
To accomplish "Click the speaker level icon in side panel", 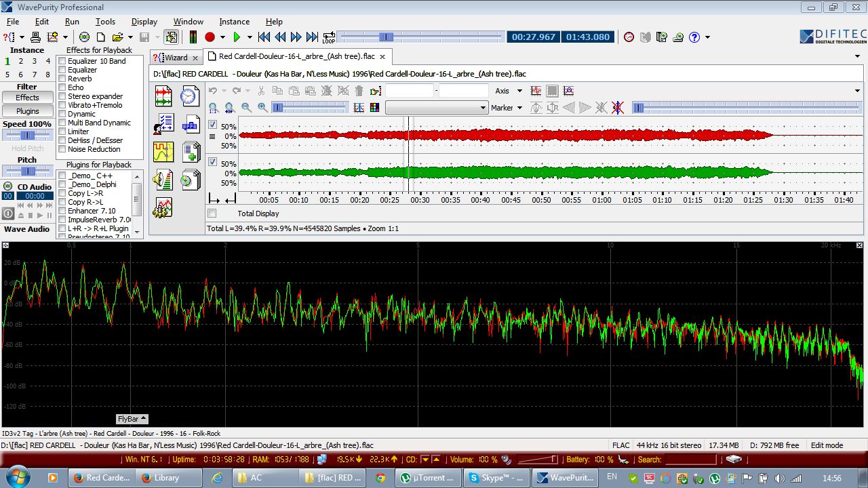I will click(x=163, y=180).
